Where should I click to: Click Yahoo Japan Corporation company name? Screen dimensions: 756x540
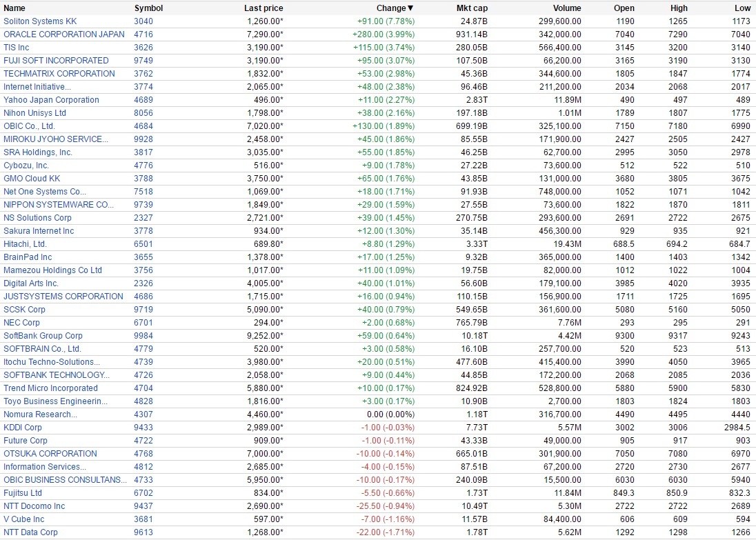[51, 100]
